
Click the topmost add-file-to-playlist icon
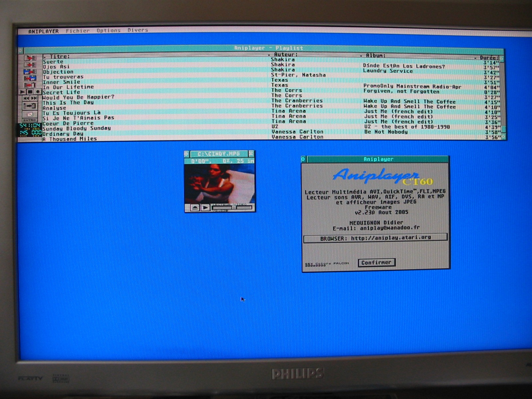point(30,58)
